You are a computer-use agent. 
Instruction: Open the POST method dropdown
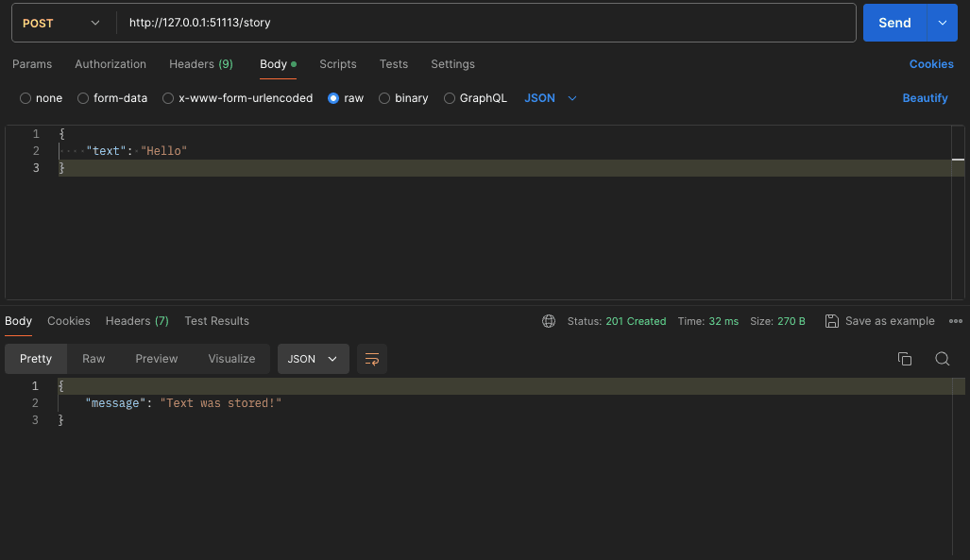click(x=60, y=23)
